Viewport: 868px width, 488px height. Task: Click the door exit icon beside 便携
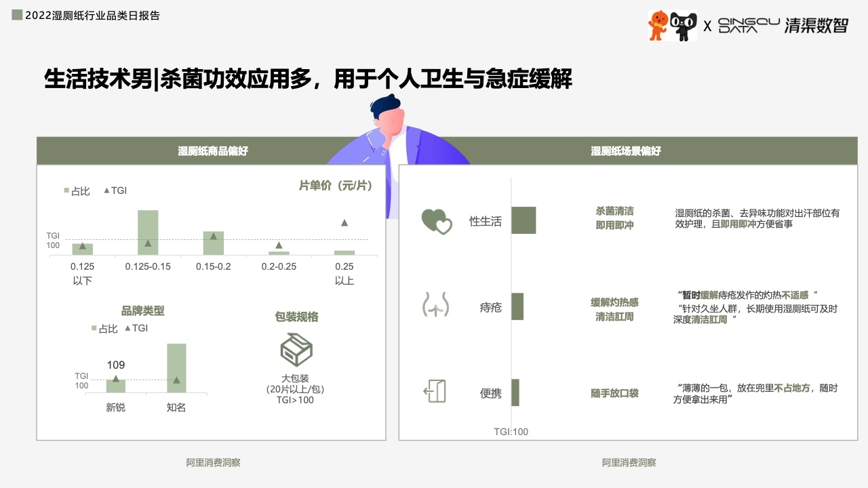tap(435, 392)
